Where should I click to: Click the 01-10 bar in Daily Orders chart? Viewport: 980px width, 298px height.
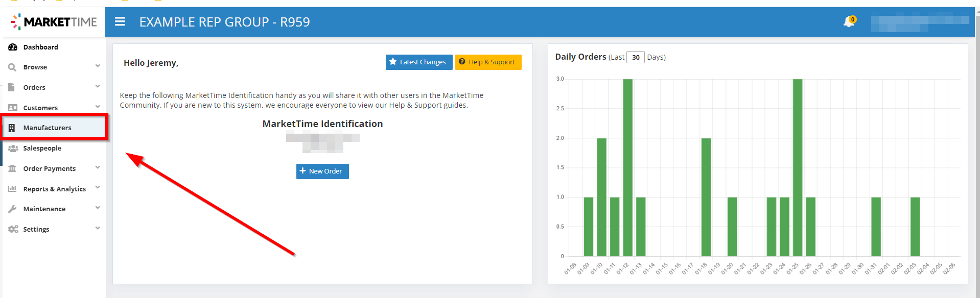pos(602,197)
